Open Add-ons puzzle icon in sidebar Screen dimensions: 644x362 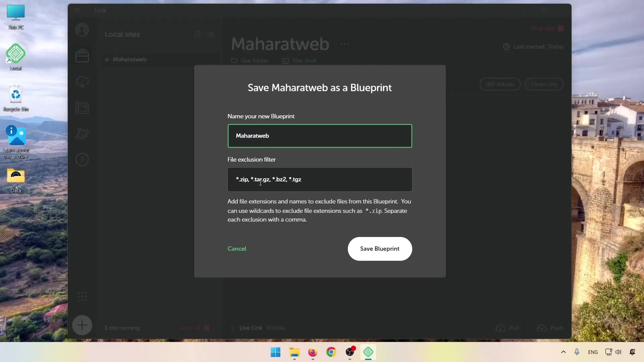(x=82, y=133)
